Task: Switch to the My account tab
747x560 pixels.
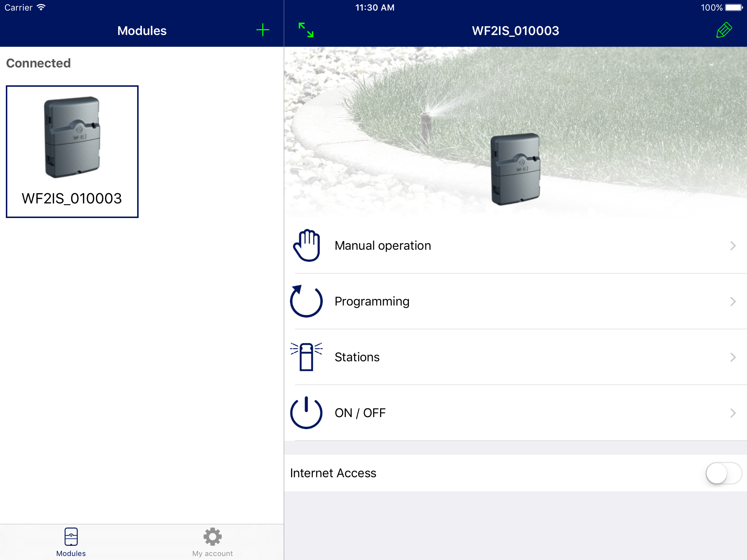Action: pos(213,542)
